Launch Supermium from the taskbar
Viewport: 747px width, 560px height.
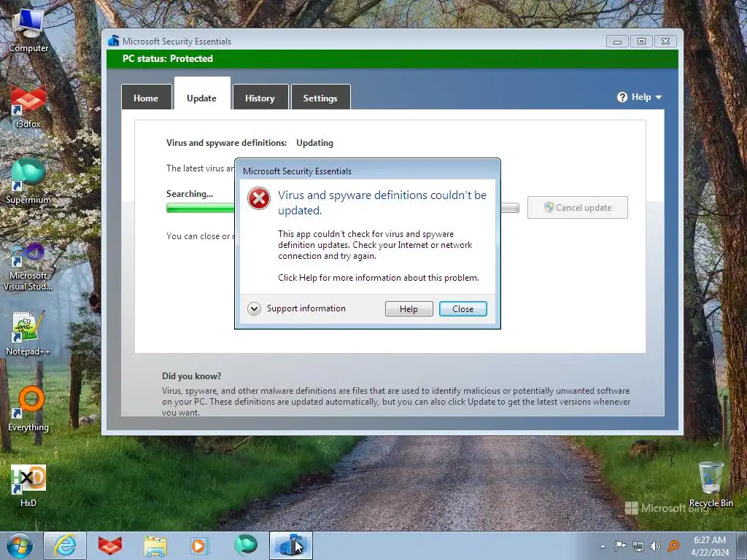pos(245,545)
